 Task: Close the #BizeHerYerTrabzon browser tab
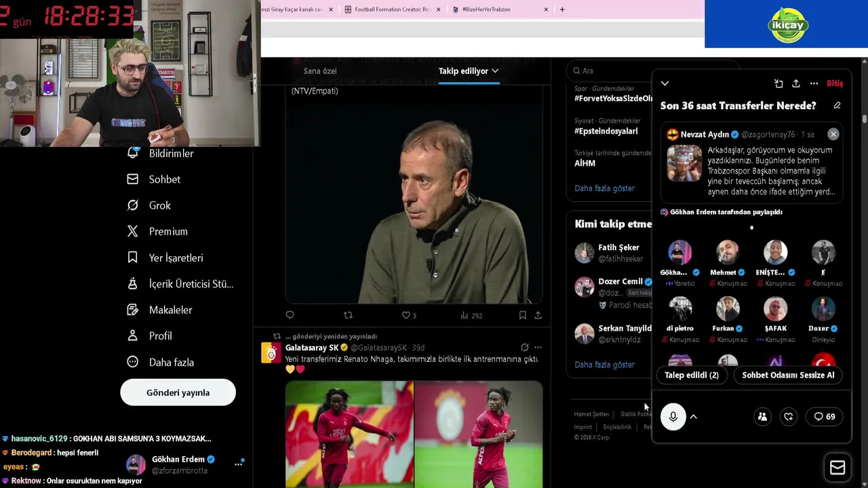point(546,9)
